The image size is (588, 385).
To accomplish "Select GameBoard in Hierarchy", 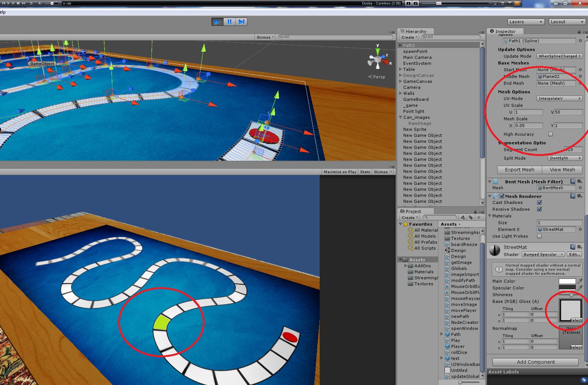I will click(416, 99).
